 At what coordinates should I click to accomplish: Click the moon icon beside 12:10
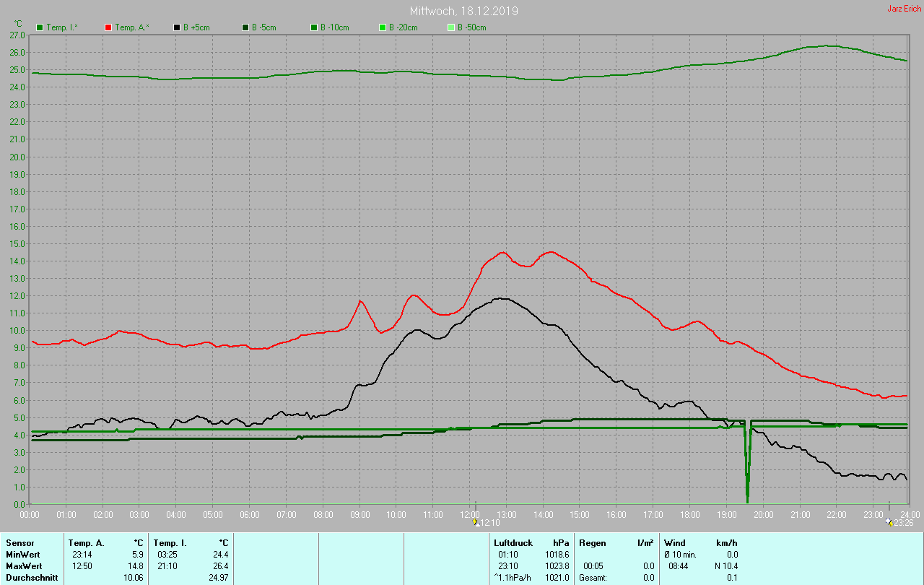(475, 522)
